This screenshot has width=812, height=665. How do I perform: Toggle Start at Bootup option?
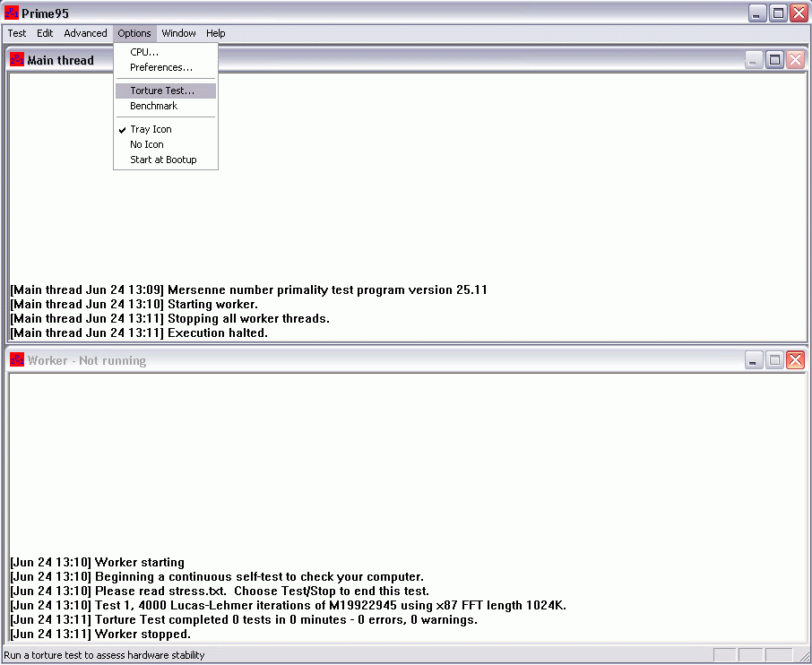pos(166,160)
